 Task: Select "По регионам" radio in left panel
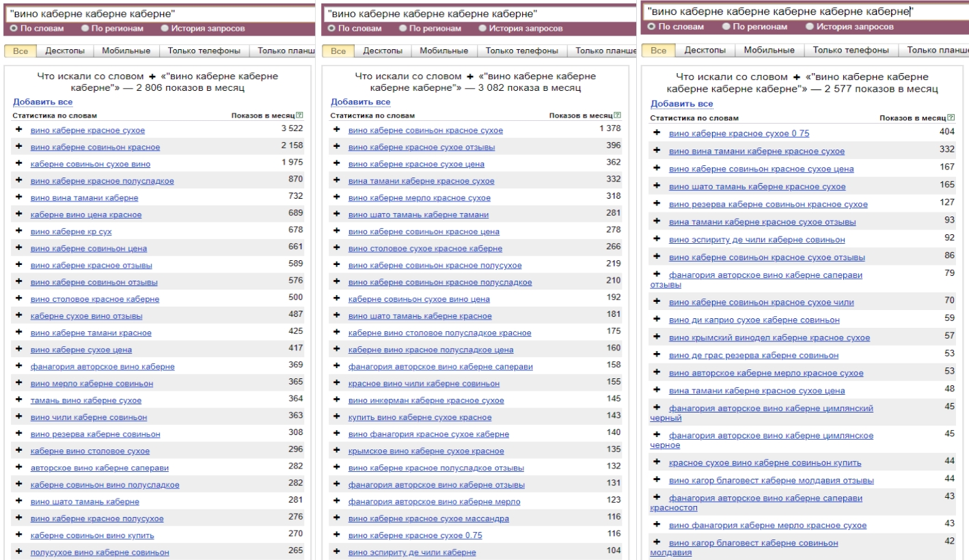tap(85, 29)
